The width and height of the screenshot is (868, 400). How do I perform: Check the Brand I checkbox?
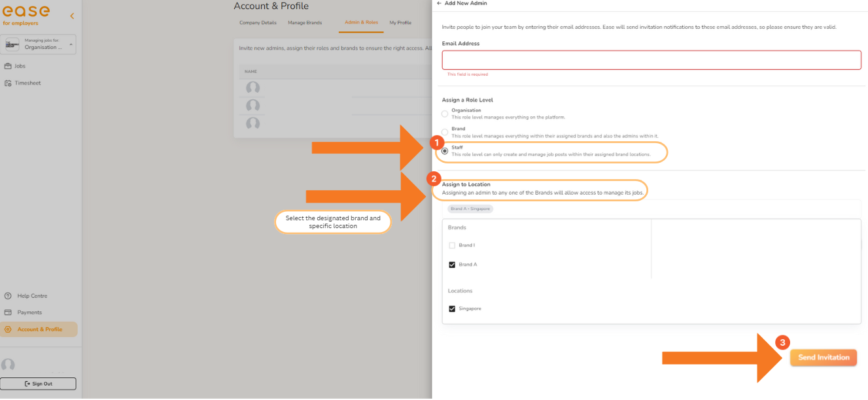452,245
